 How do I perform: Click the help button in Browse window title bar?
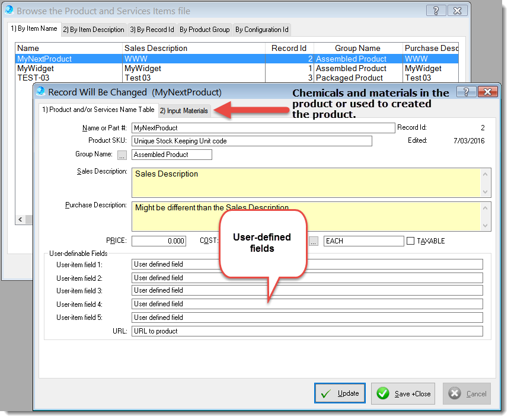tap(436, 11)
